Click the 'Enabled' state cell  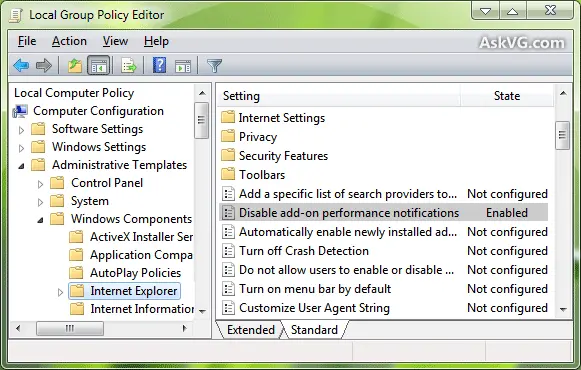tap(507, 213)
